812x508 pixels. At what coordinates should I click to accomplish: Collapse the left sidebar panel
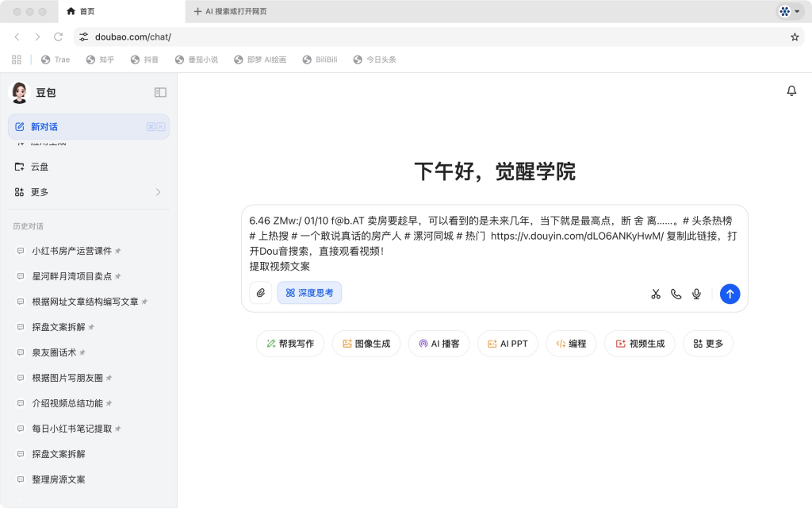pyautogui.click(x=160, y=92)
